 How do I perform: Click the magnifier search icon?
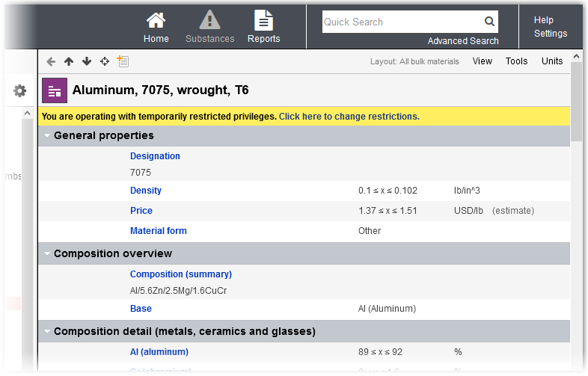pyautogui.click(x=489, y=22)
